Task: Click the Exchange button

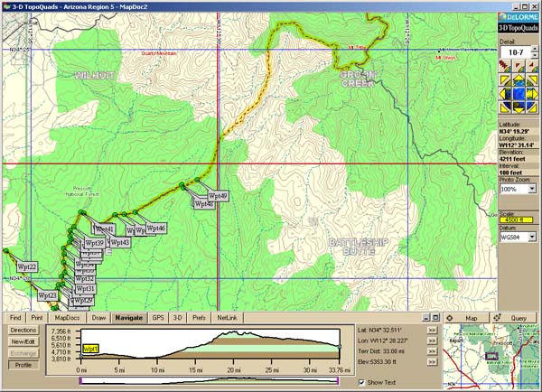Action: pyautogui.click(x=23, y=353)
